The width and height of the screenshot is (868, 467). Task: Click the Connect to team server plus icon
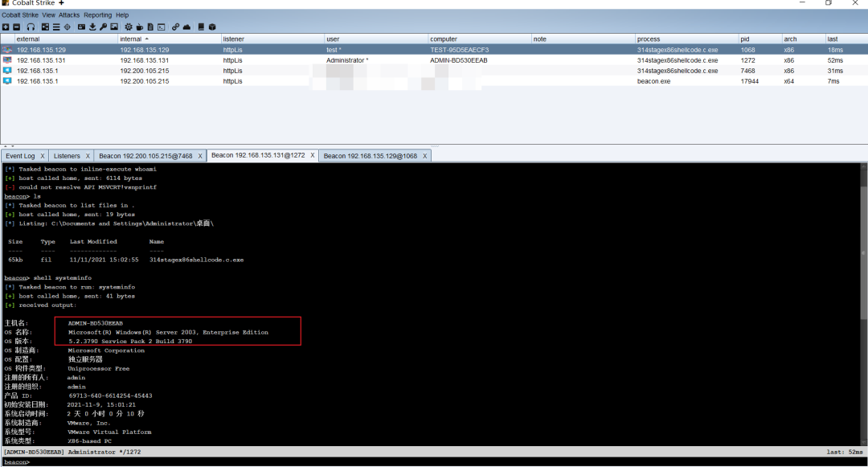coord(6,27)
